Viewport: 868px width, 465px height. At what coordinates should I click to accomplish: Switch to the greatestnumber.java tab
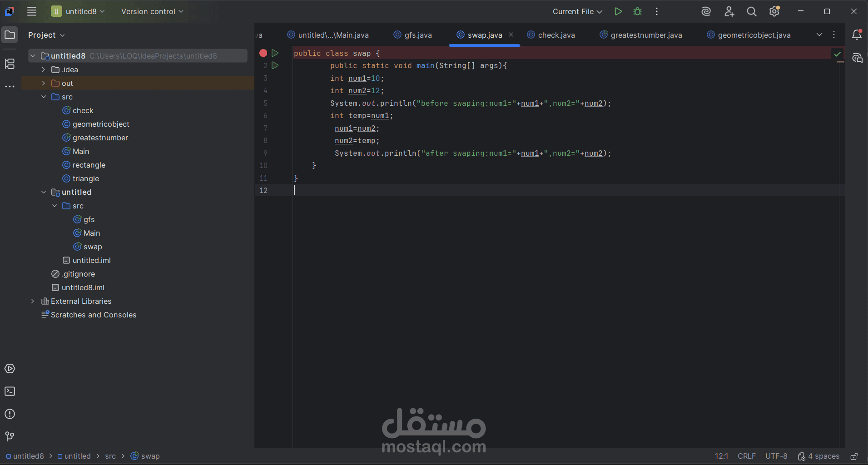(641, 35)
